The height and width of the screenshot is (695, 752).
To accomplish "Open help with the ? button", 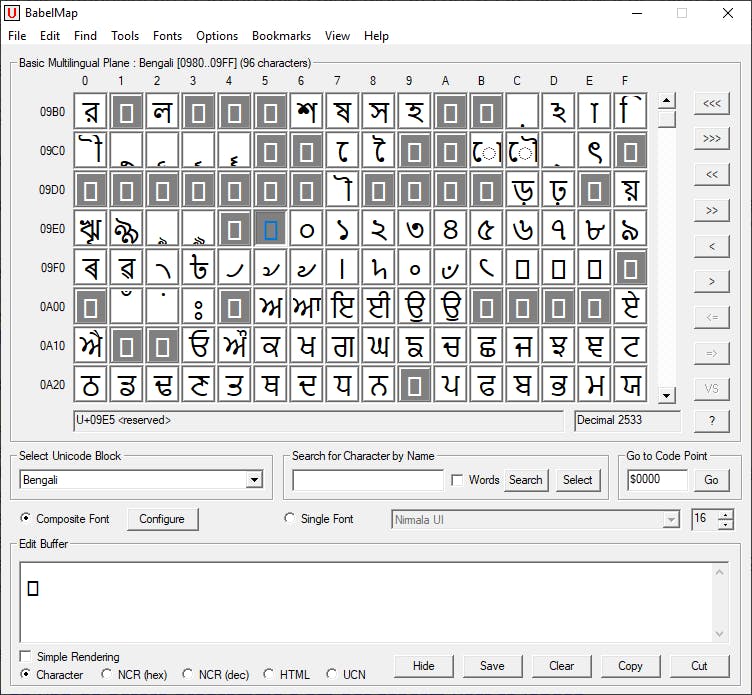I will point(711,421).
